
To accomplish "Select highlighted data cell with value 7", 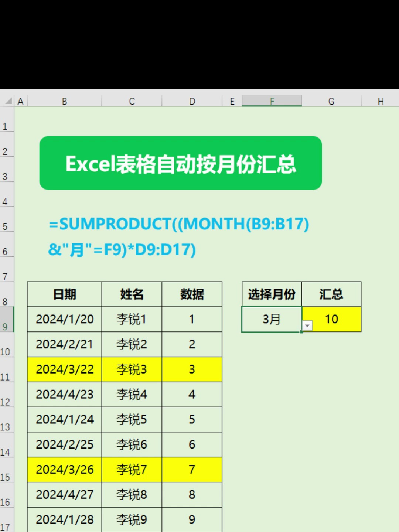I will [192, 470].
